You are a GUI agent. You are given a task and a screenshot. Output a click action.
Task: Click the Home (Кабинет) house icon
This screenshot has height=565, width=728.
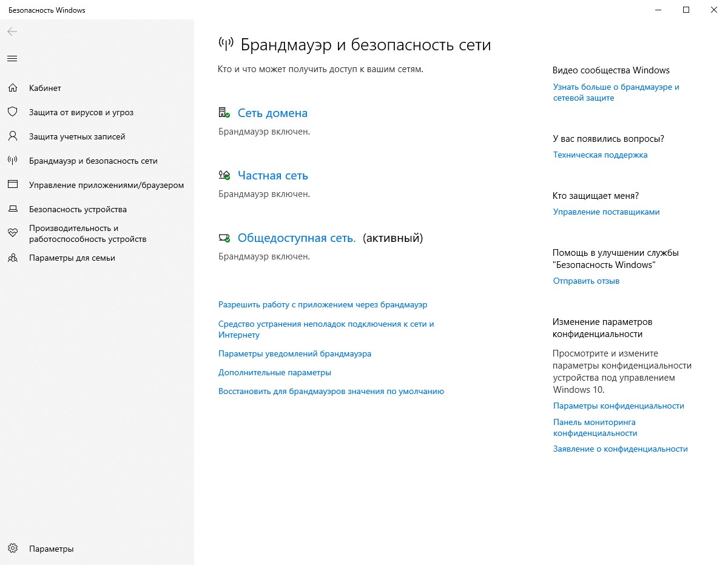click(12, 88)
